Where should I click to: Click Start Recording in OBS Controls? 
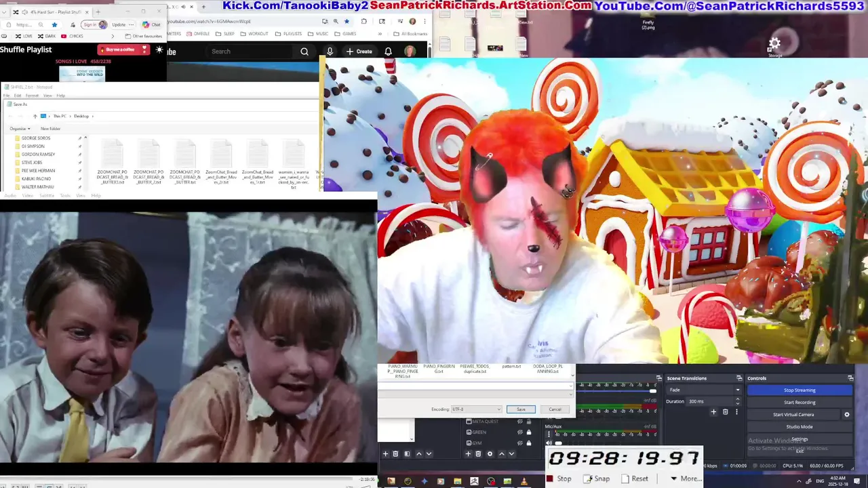[x=800, y=403]
